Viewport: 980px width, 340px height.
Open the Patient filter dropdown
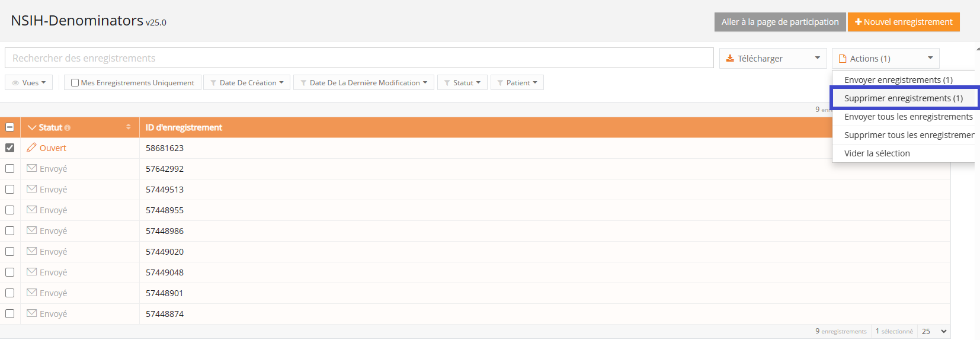coord(517,83)
